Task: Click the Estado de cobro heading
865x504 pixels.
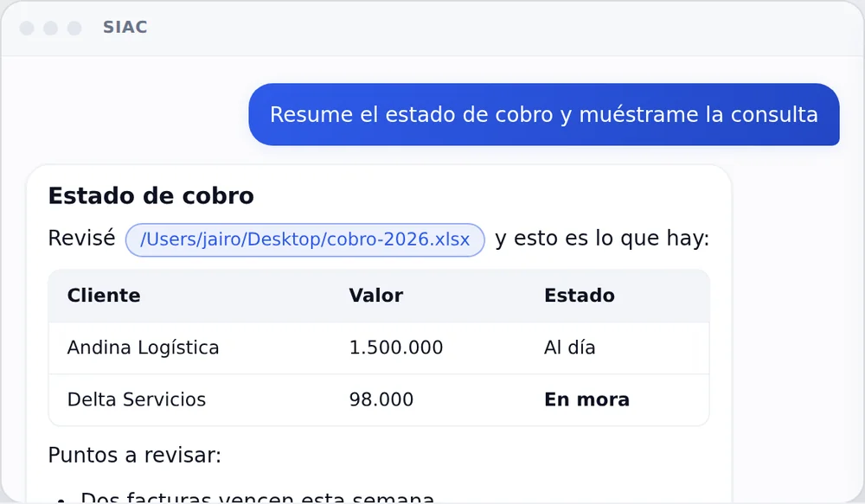Action: click(x=151, y=195)
